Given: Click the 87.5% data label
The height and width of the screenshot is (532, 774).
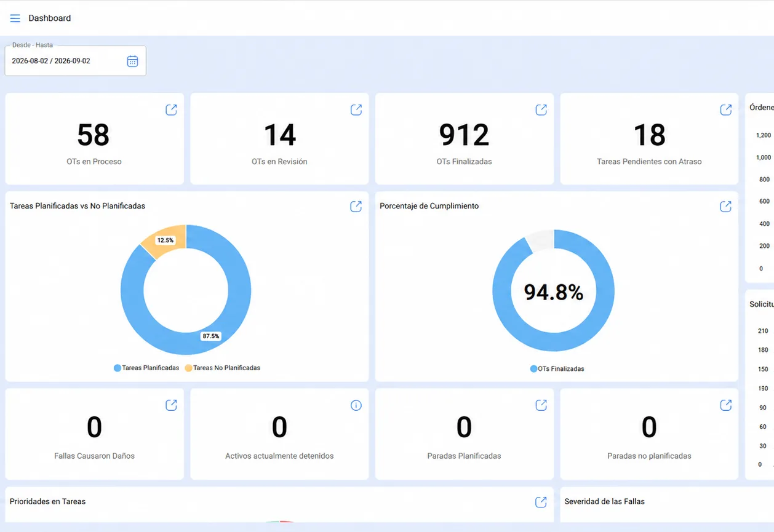Looking at the screenshot, I should tap(210, 336).
